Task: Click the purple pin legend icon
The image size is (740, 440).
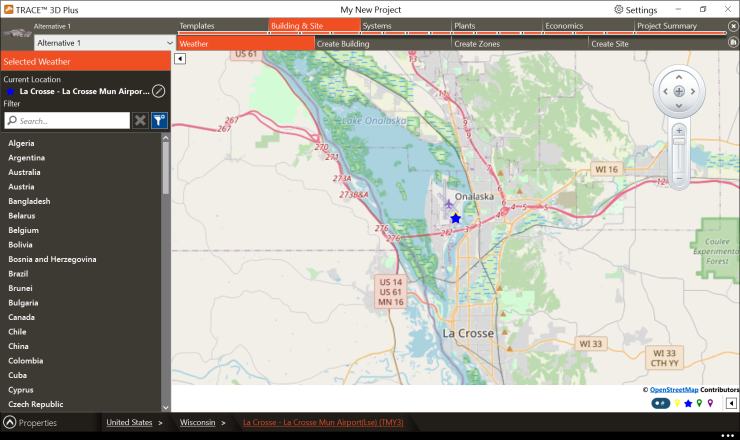Action: pos(710,403)
